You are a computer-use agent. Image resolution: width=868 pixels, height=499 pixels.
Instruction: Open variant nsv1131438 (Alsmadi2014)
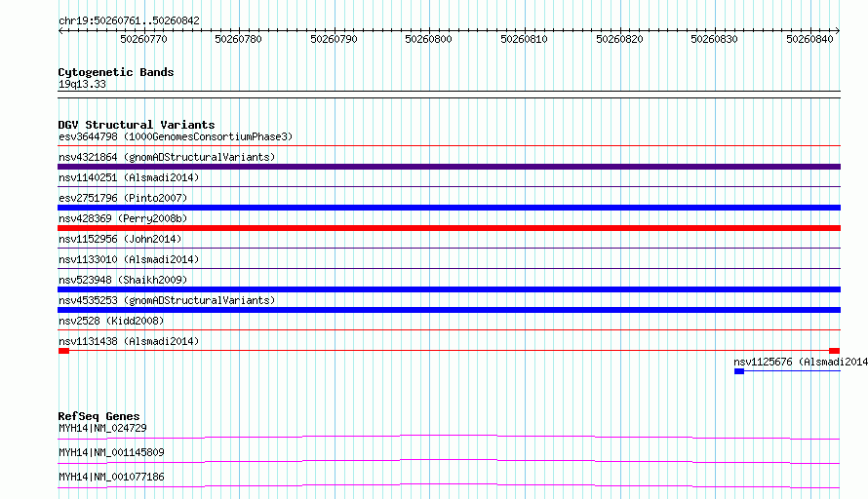pyautogui.click(x=129, y=341)
